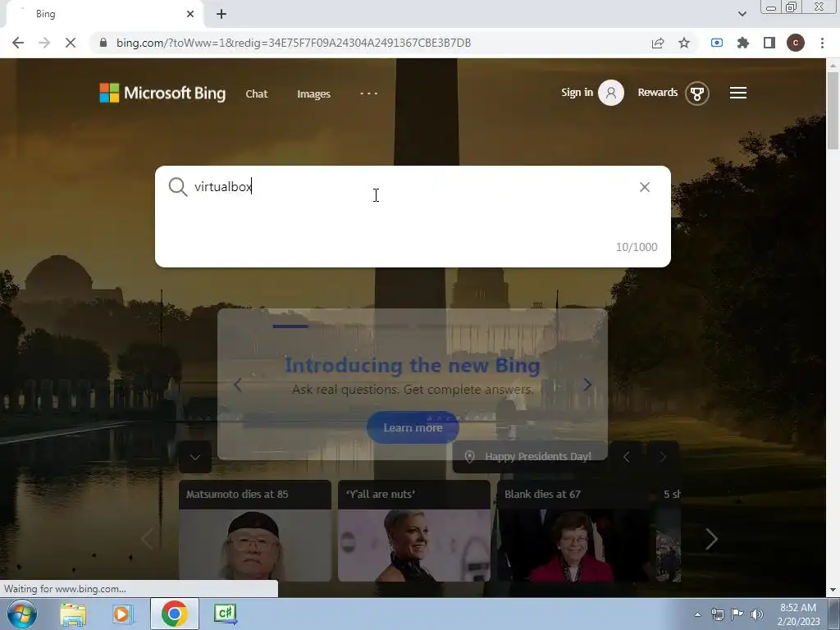This screenshot has width=840, height=630.
Task: Open Chrome three-dot menu
Action: [x=822, y=43]
